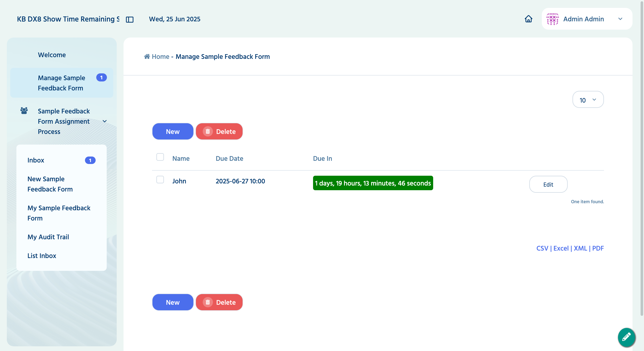Open the Inbox submenu item
The image size is (644, 351).
click(61, 160)
